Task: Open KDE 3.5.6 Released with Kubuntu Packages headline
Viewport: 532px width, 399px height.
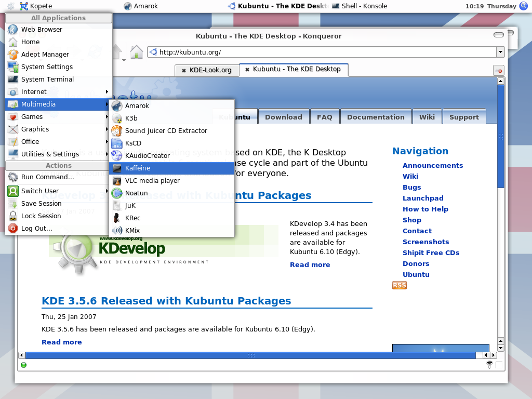Action: (166, 301)
